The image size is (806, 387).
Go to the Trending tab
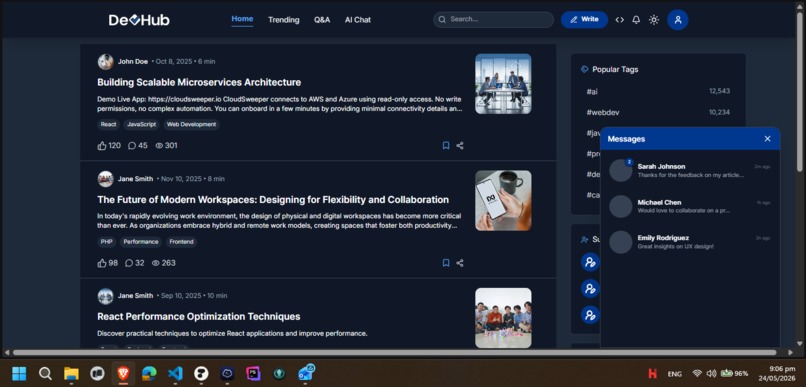pos(283,20)
